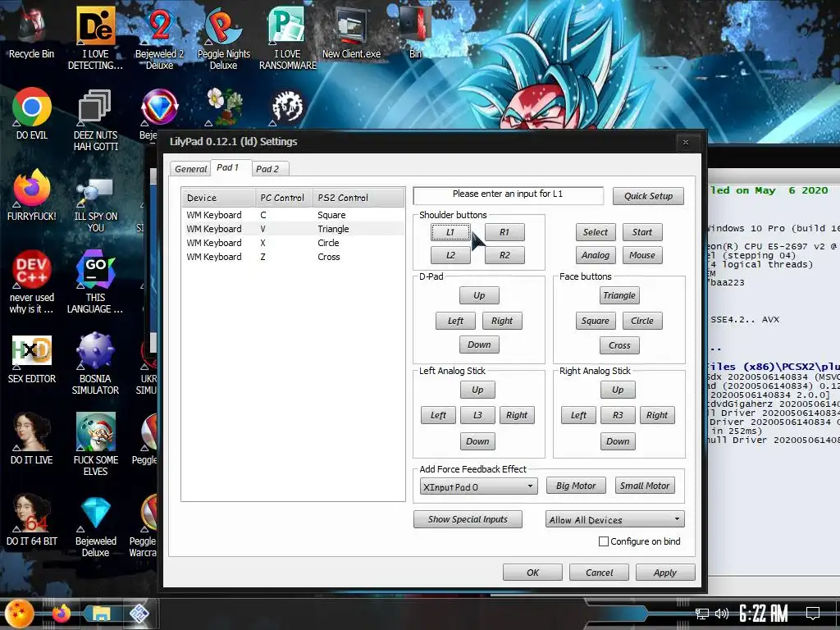Screen dimensions: 840x630
Task: Open the Recycle Bin desktop icon
Action: point(32,32)
